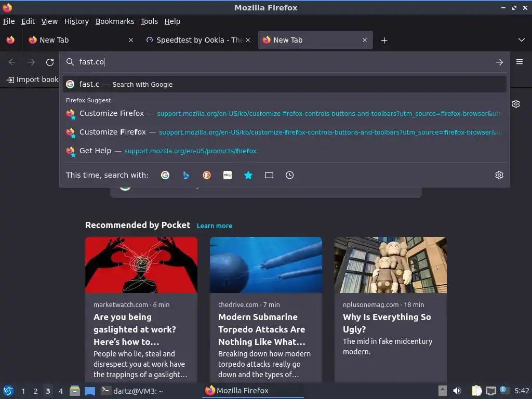532x399 pixels.
Task: Open the Why Is Everything So Ugly thumbnail
Action: (391, 265)
